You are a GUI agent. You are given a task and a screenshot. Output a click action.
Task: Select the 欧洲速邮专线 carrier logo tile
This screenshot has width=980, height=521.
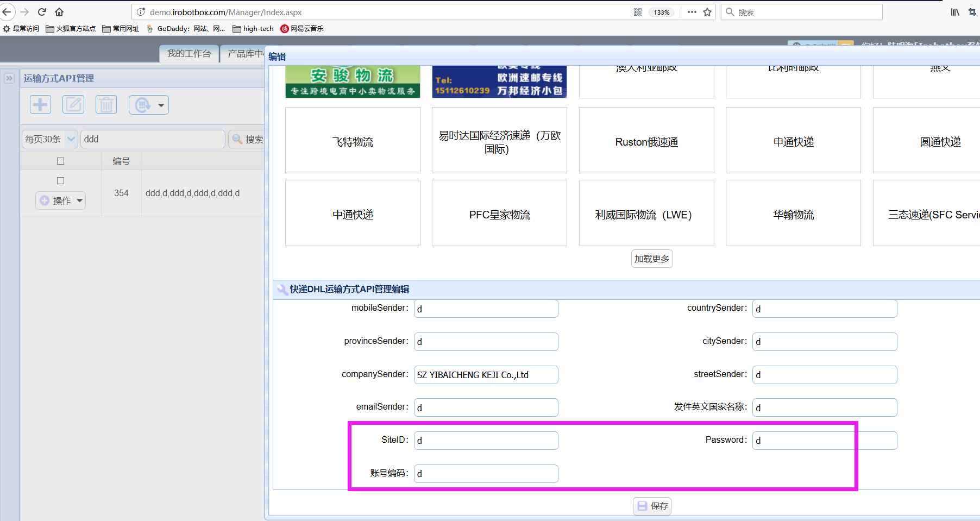499,81
